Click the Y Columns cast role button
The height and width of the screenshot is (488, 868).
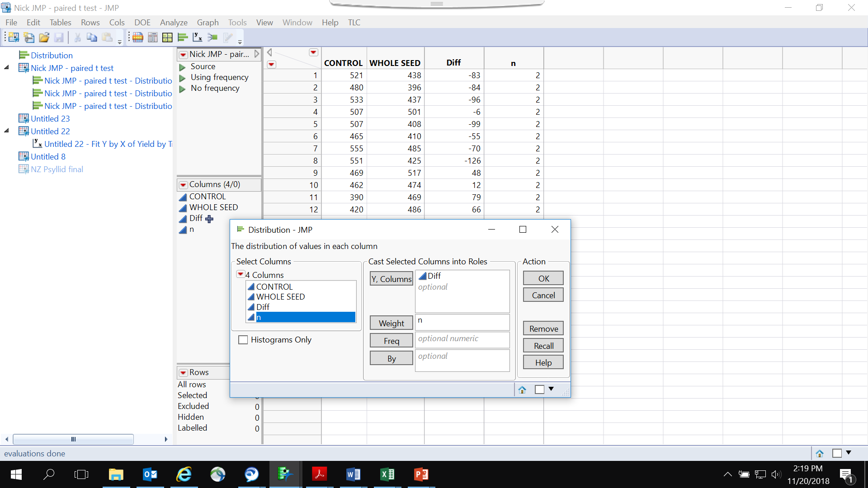391,279
